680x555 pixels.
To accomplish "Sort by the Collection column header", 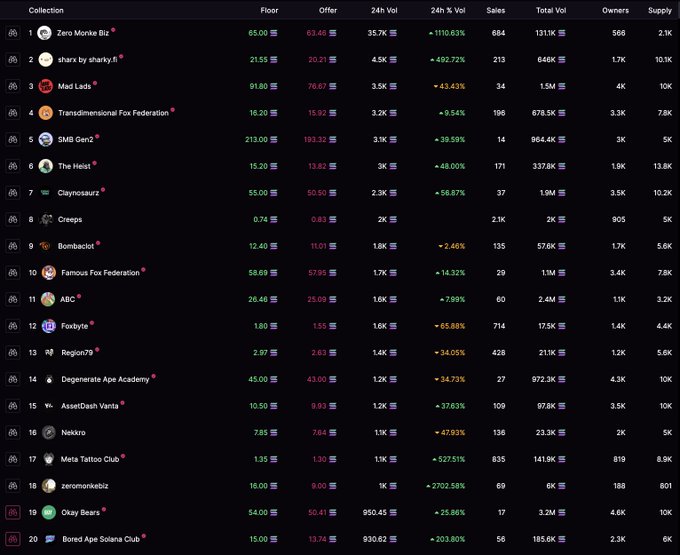I will 46,10.
